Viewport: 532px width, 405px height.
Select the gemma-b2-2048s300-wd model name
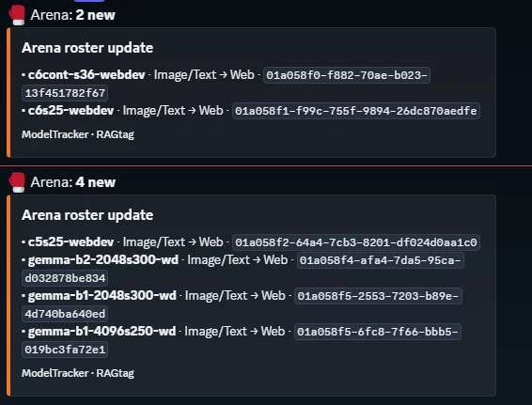coord(103,260)
